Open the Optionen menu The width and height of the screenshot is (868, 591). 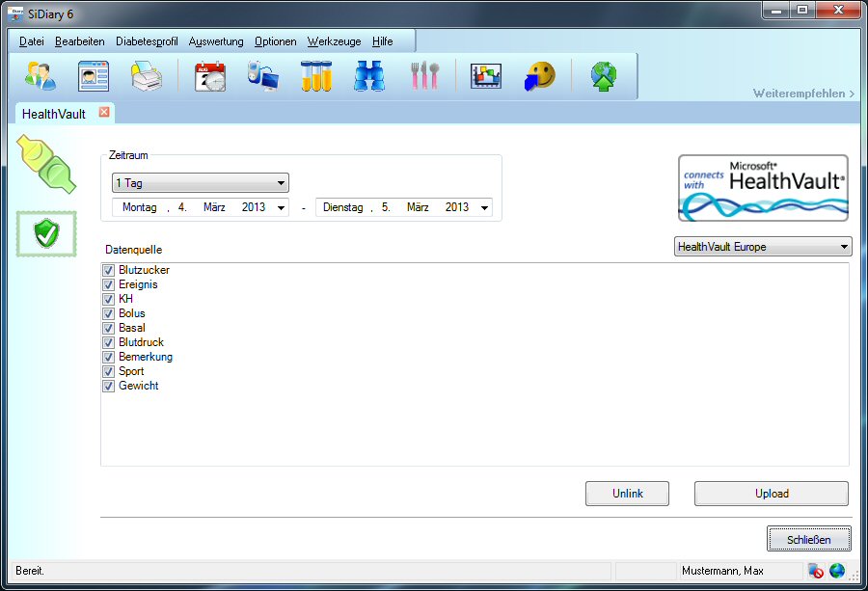[x=275, y=41]
